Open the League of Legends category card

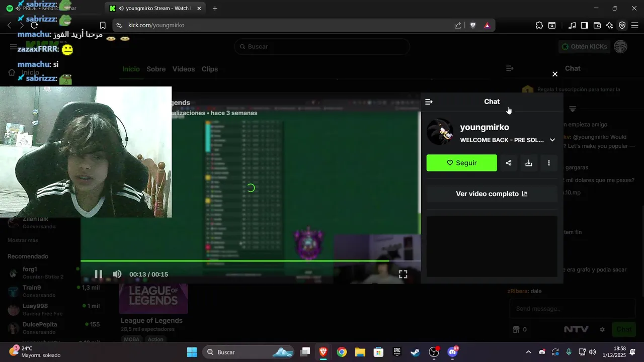pyautogui.click(x=153, y=299)
